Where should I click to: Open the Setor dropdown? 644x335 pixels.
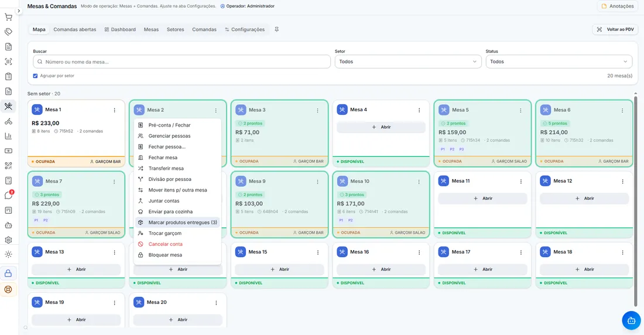click(x=408, y=61)
